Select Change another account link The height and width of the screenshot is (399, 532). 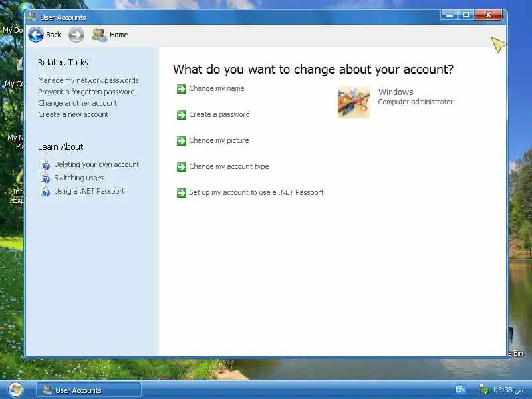pyautogui.click(x=77, y=103)
